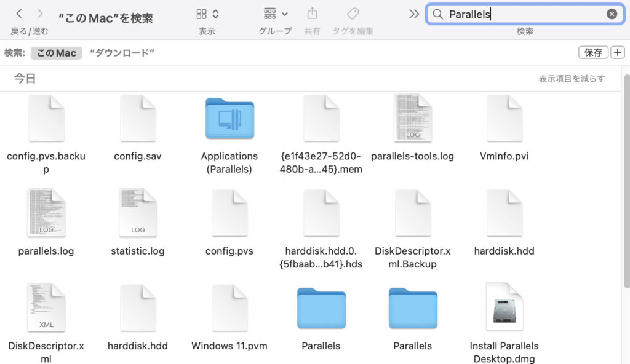The width and height of the screenshot is (630, 364).
Task: Clear the Parallels search text
Action: click(x=612, y=15)
